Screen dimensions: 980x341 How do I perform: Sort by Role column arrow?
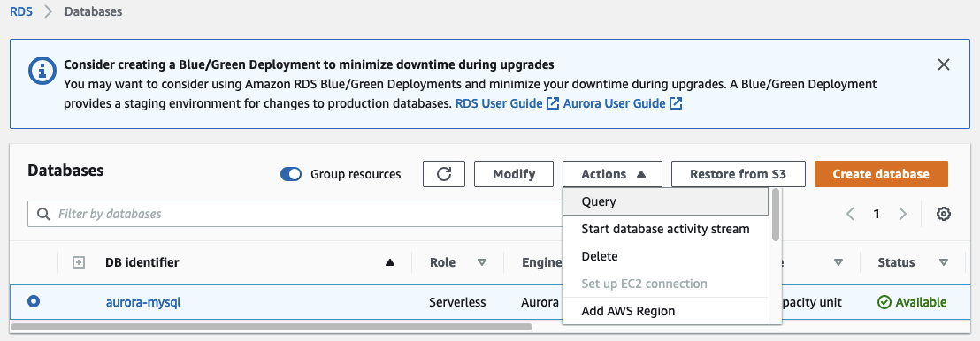pos(482,263)
